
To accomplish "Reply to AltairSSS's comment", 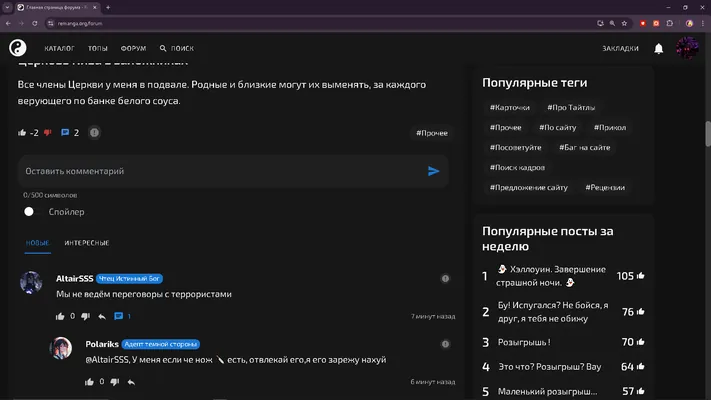I will 102,316.
